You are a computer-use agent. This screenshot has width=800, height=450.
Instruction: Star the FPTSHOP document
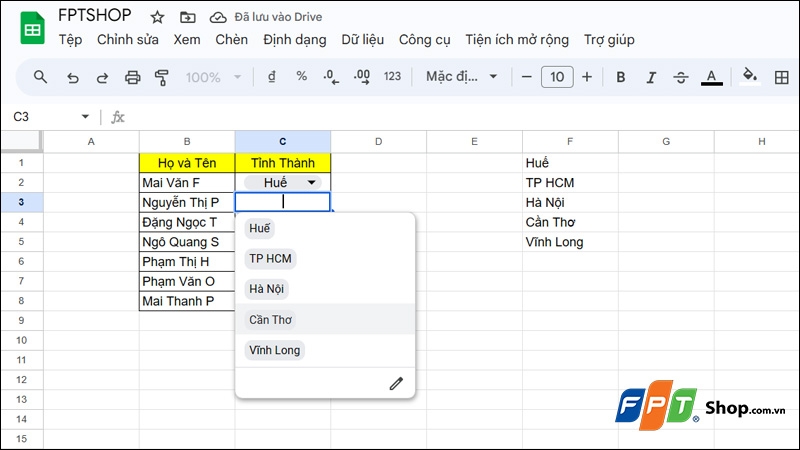click(x=157, y=17)
